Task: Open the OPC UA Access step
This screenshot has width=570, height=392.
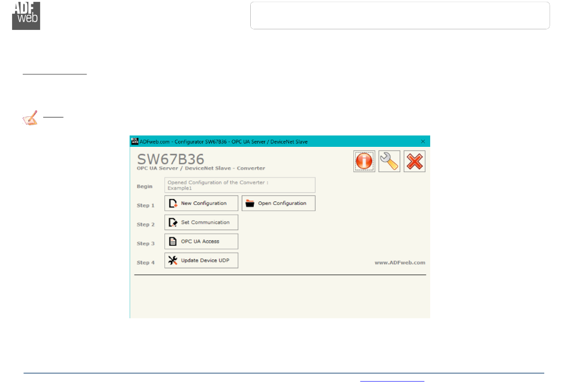Action: (x=201, y=241)
